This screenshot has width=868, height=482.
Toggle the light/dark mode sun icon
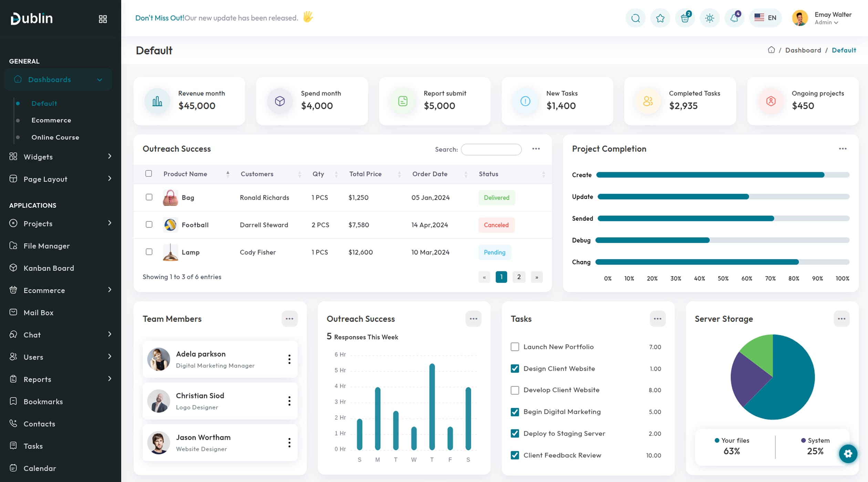point(710,18)
